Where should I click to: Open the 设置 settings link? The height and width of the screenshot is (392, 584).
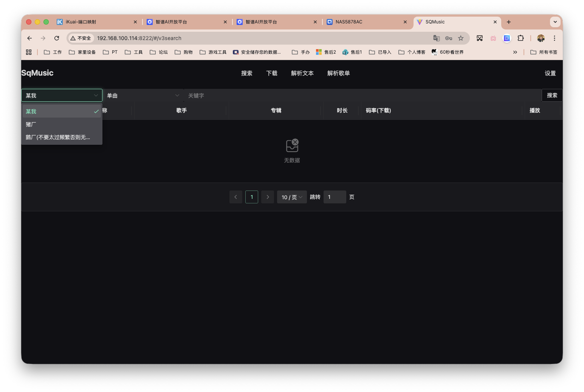pyautogui.click(x=550, y=73)
